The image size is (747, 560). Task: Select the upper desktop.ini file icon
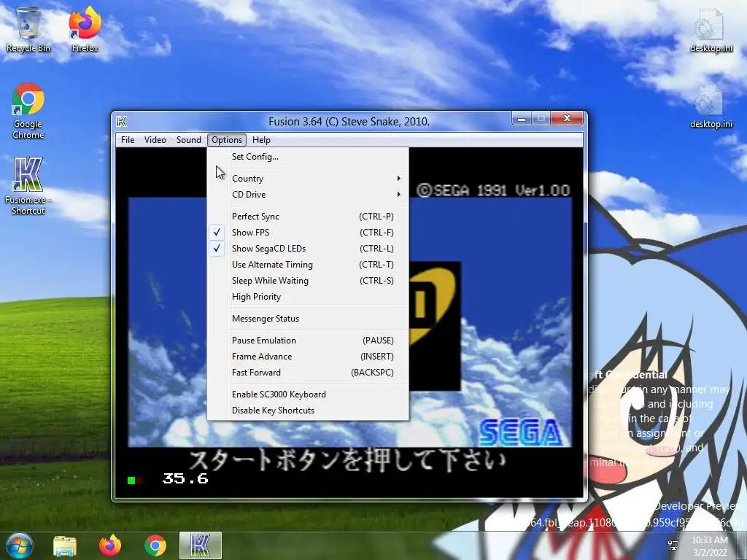point(711,29)
